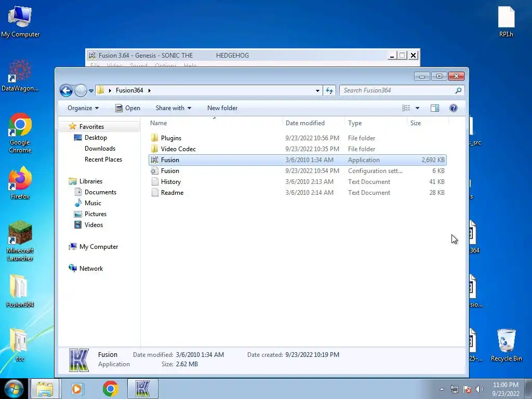Open Recent Places in navigation pane
Screen dimensions: 532x399
[x=103, y=159]
